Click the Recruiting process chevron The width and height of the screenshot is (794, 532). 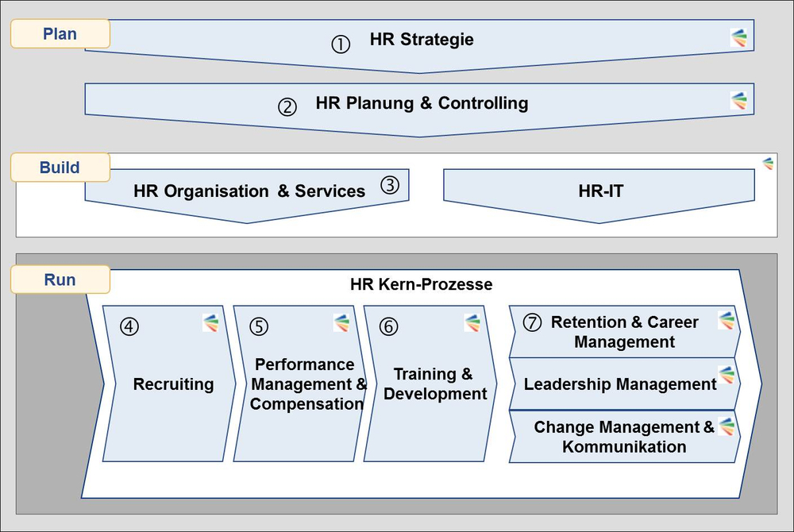pos(170,384)
